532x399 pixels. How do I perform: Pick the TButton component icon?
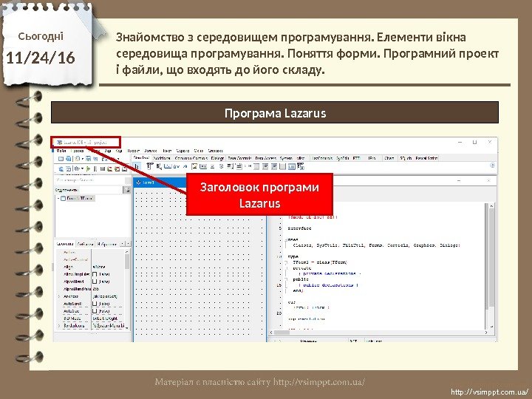point(168,166)
